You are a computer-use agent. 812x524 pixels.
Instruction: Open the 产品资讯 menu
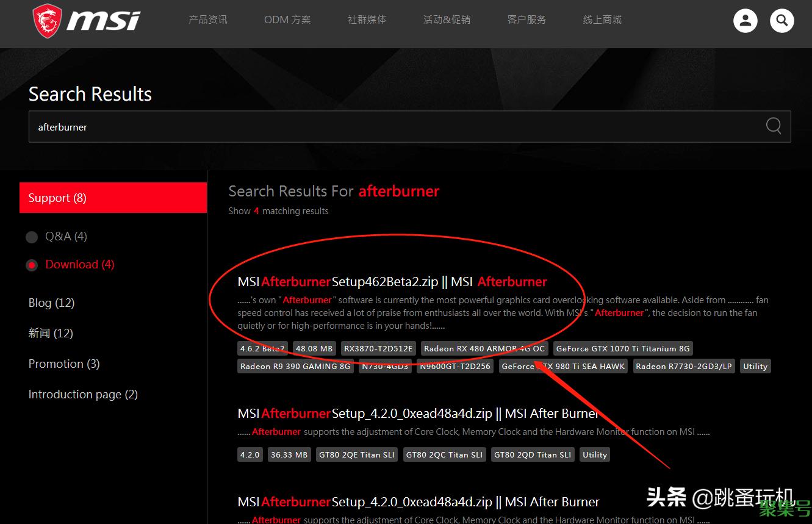click(208, 20)
